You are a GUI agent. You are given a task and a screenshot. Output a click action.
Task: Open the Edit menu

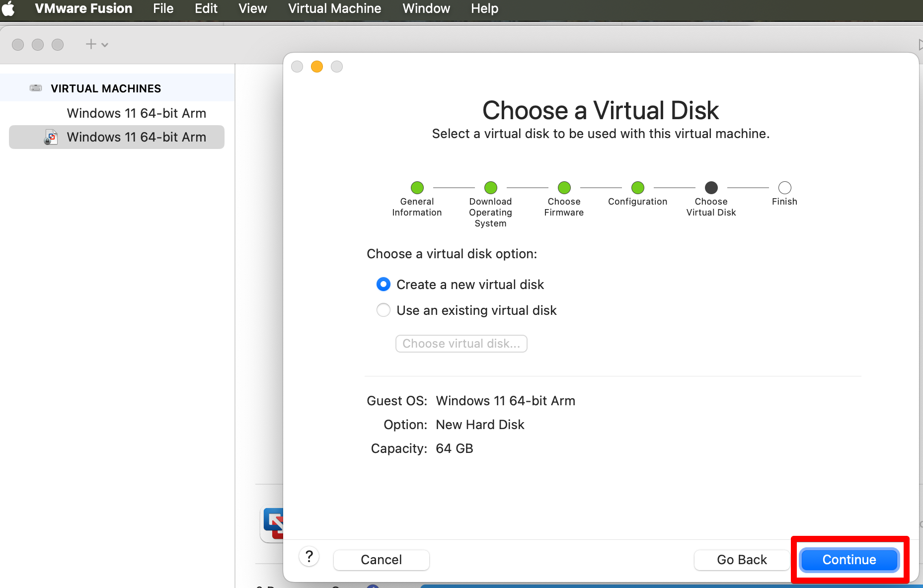[206, 8]
